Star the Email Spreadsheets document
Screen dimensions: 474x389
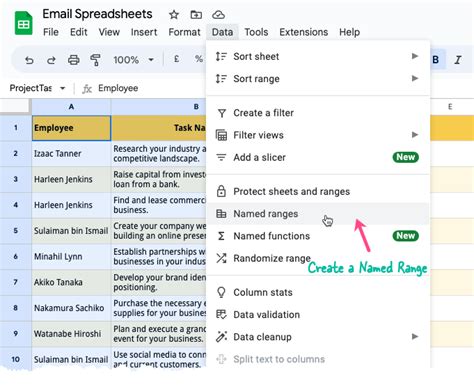[x=174, y=15]
